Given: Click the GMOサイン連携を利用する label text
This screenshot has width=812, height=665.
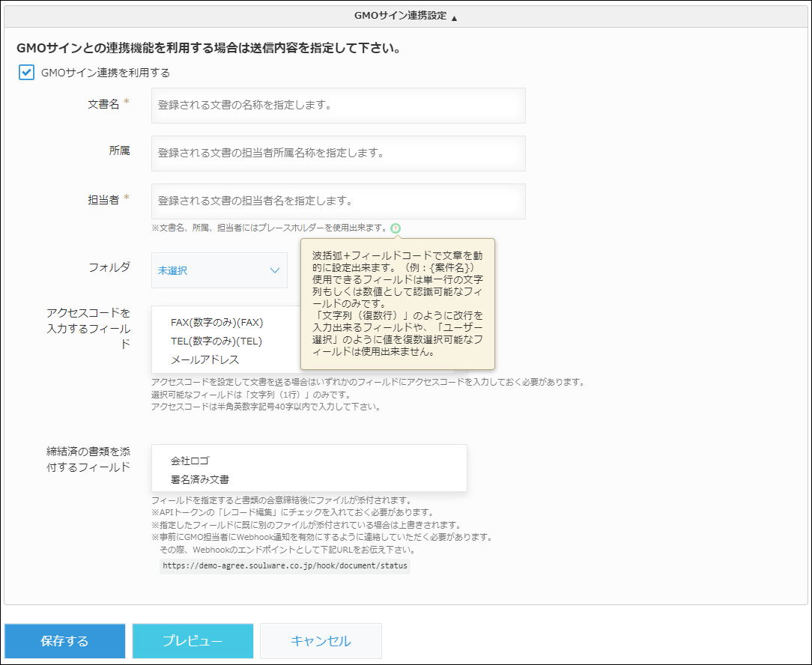Looking at the screenshot, I should point(106,73).
